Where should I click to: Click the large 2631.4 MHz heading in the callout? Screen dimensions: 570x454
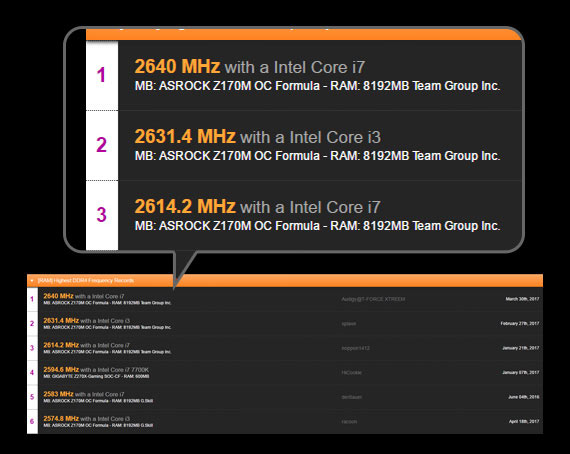[185, 136]
